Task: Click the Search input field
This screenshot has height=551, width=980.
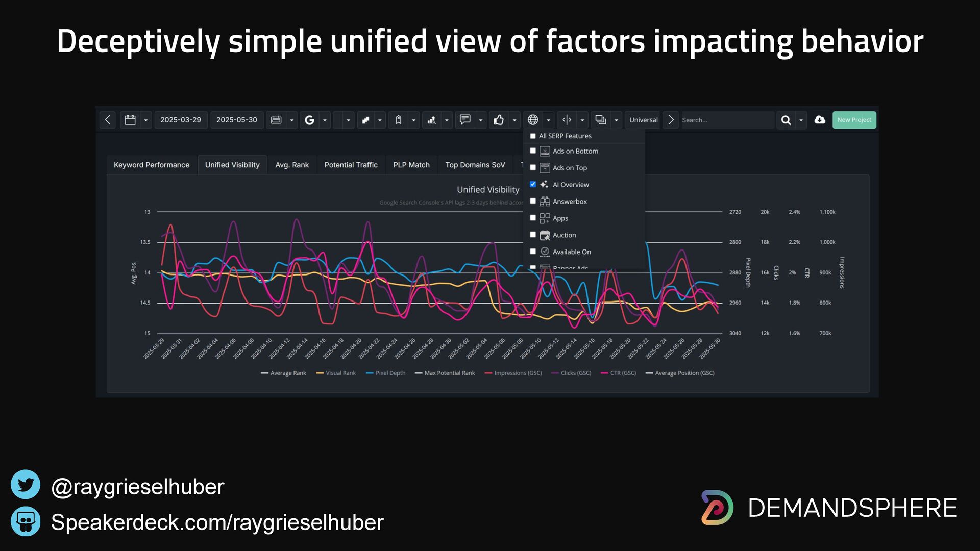Action: coord(727,120)
